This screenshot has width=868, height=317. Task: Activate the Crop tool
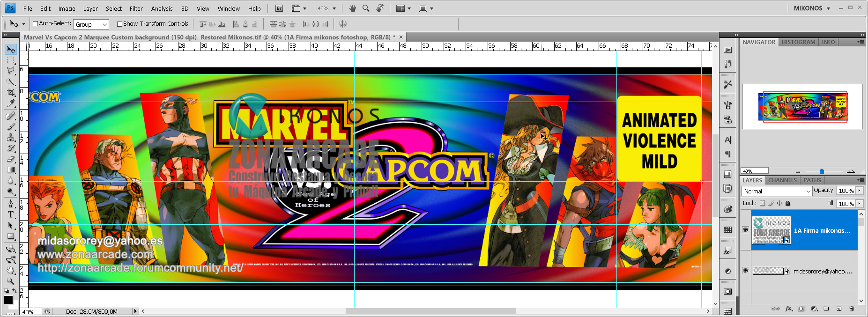pyautogui.click(x=10, y=92)
